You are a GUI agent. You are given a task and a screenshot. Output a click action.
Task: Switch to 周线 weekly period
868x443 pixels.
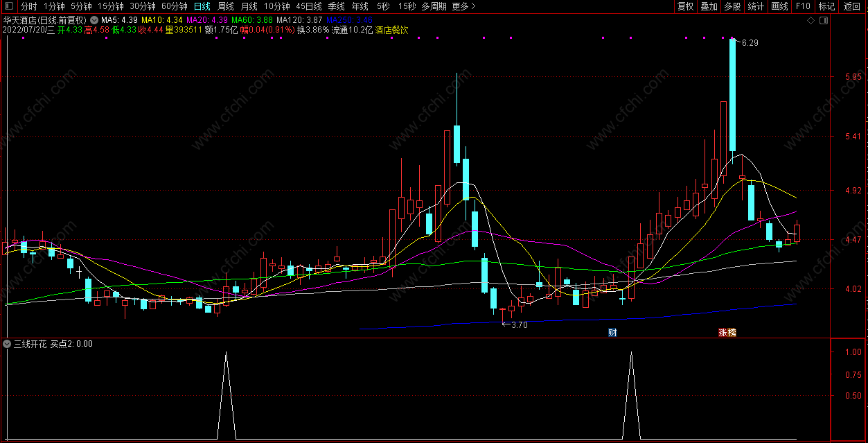(x=226, y=6)
